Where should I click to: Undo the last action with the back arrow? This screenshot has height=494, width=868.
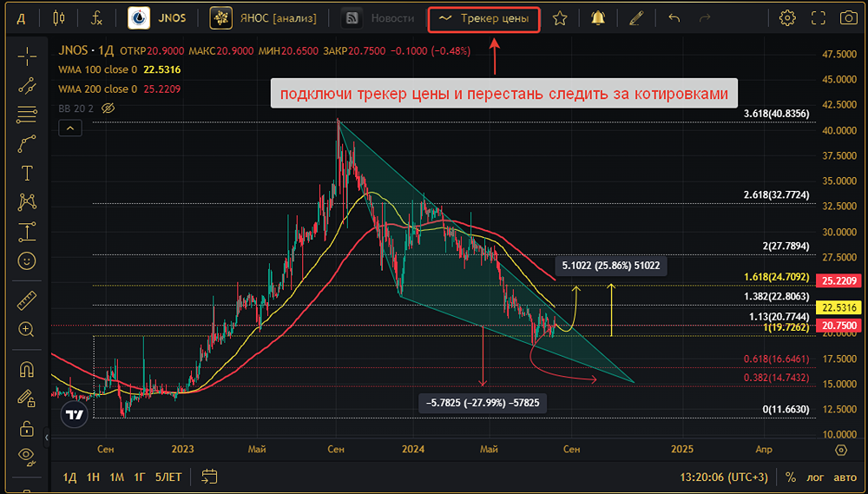(x=674, y=18)
